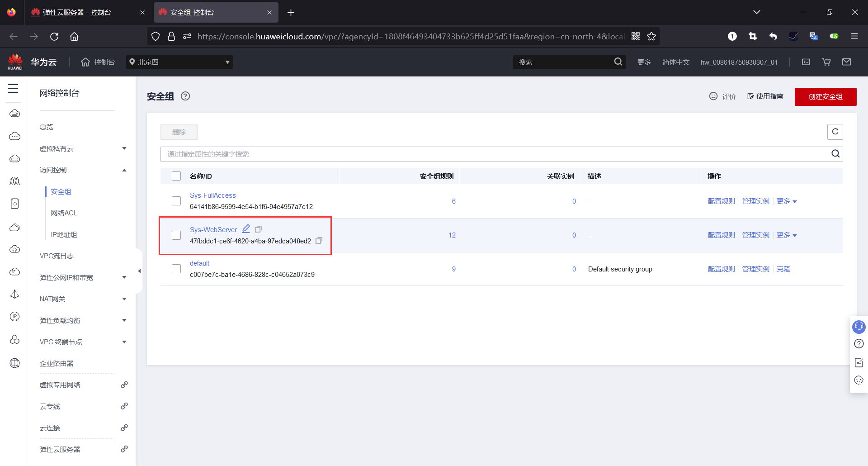Screen dimensions: 868x466
Task: Click the edit pencil icon next to Sys-WebServer
Action: tap(246, 229)
